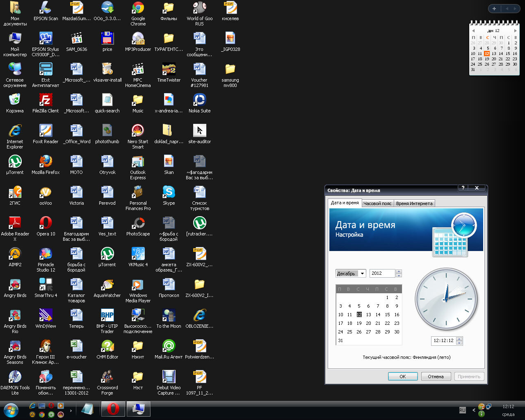Select the Mozilla Firefox desktop icon
The image size is (525, 420).
(46, 165)
